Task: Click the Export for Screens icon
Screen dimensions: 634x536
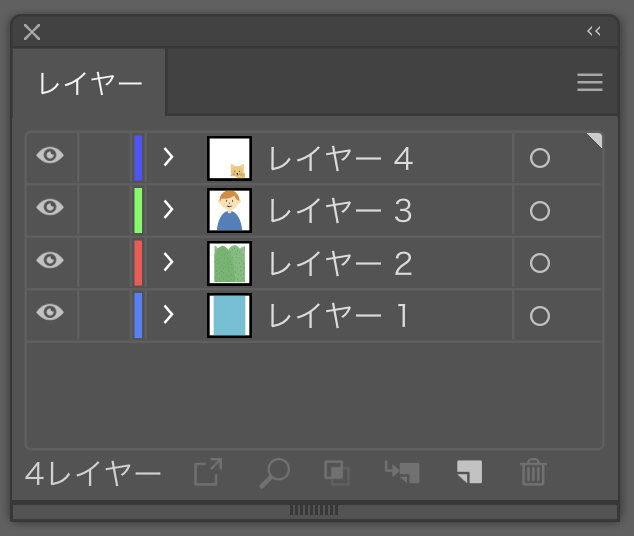Action: 208,472
